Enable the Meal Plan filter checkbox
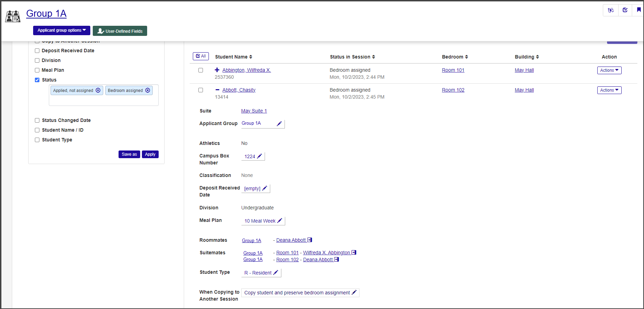 tap(37, 70)
